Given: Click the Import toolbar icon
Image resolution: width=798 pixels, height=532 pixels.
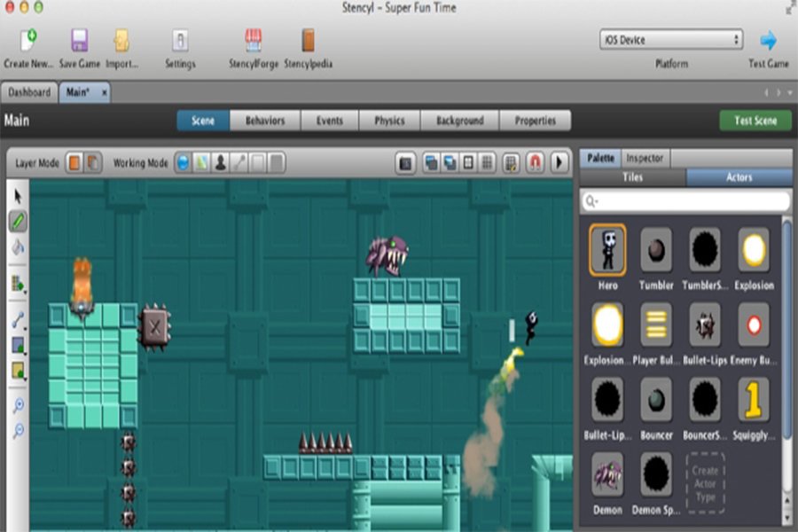Looking at the screenshot, I should tap(121, 40).
